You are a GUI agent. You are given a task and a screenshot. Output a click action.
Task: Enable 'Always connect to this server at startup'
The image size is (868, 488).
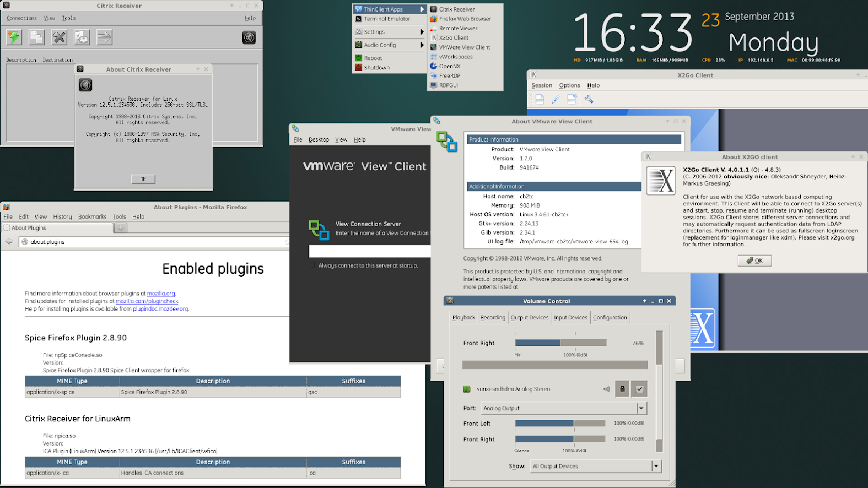tap(312, 265)
